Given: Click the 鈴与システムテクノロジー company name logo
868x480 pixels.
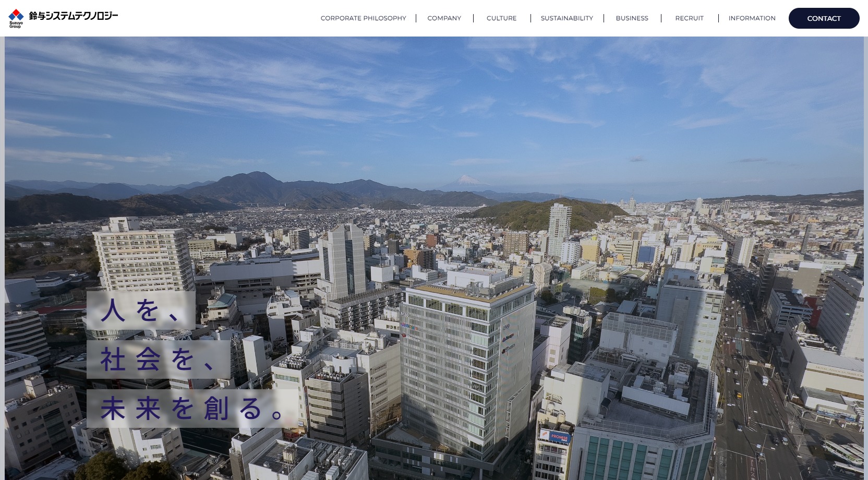Looking at the screenshot, I should pyautogui.click(x=73, y=16).
